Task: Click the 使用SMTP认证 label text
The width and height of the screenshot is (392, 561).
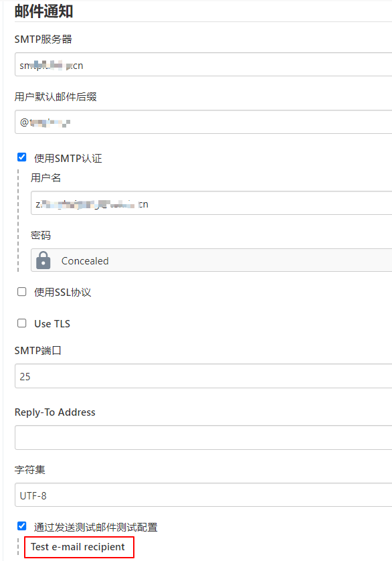Action: pyautogui.click(x=68, y=158)
